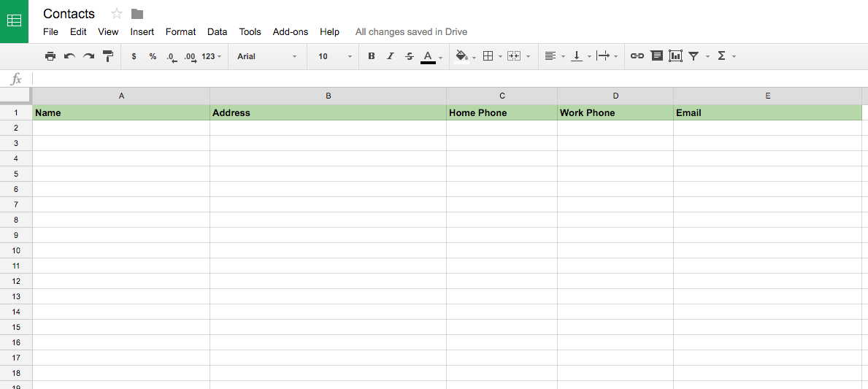Image resolution: width=868 pixels, height=389 pixels.
Task: Toggle italic formatting
Action: point(391,56)
